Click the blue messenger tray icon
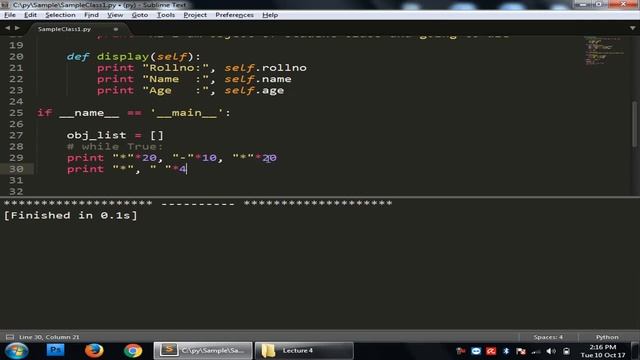This screenshot has height=360, width=640. [476, 351]
